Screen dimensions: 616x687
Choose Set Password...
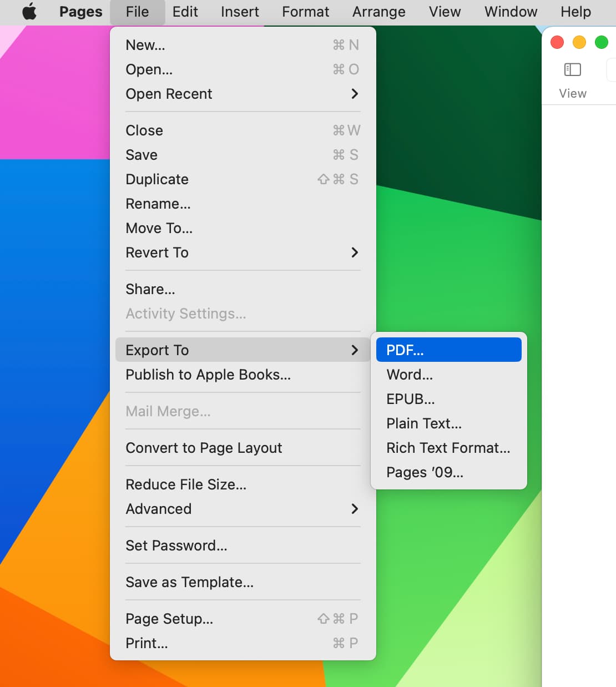pyautogui.click(x=243, y=545)
